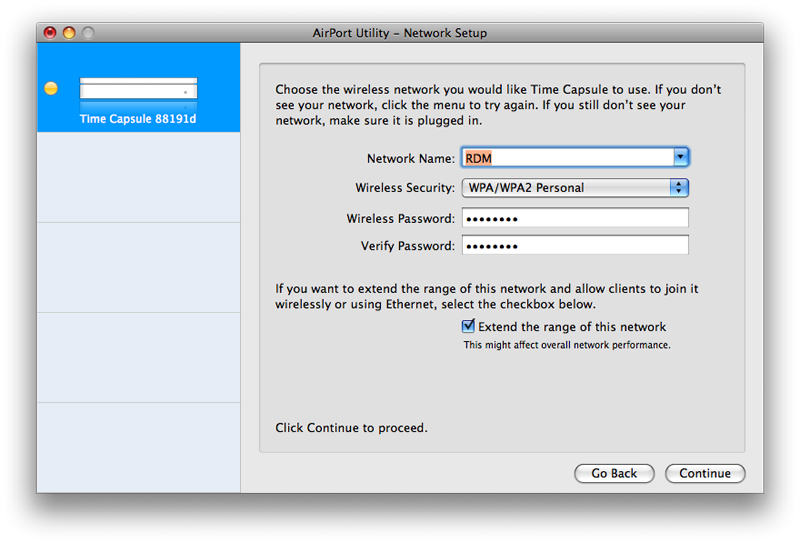The width and height of the screenshot is (800, 543).
Task: Click the Wireless Security up-down arrows
Action: click(x=679, y=188)
